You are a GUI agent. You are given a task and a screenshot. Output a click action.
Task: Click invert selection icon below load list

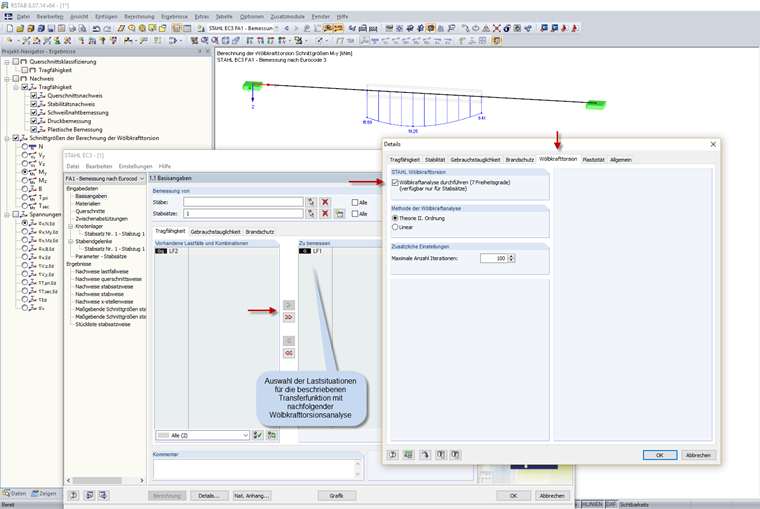pyautogui.click(x=272, y=435)
